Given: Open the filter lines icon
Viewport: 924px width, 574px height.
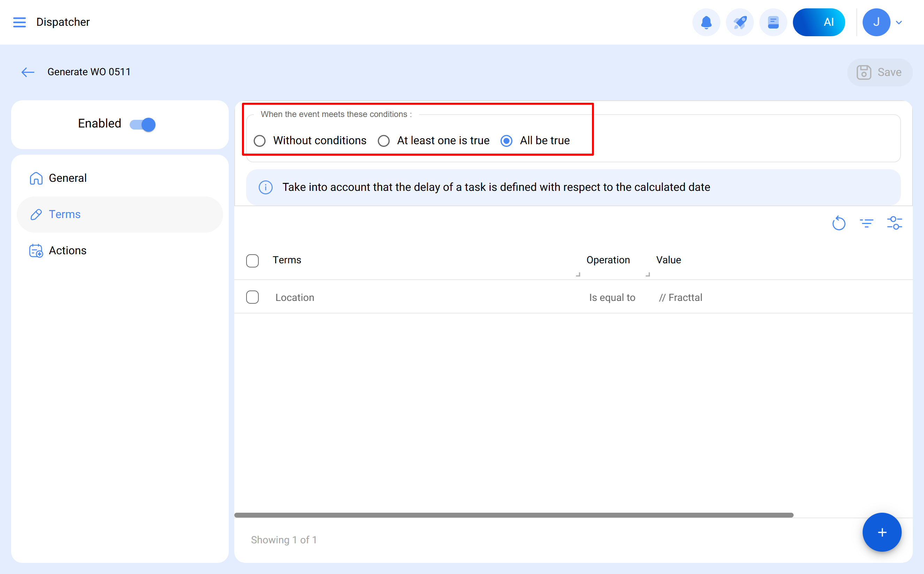Looking at the screenshot, I should point(866,223).
